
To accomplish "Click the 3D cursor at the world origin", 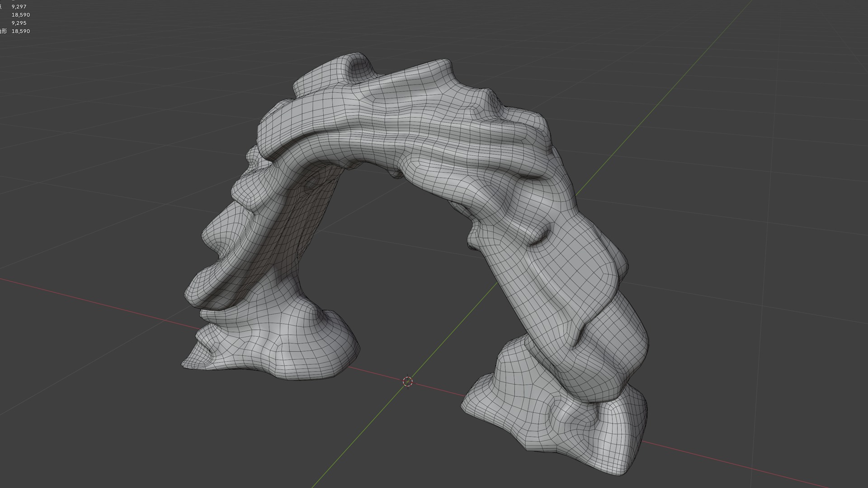I will pyautogui.click(x=407, y=382).
